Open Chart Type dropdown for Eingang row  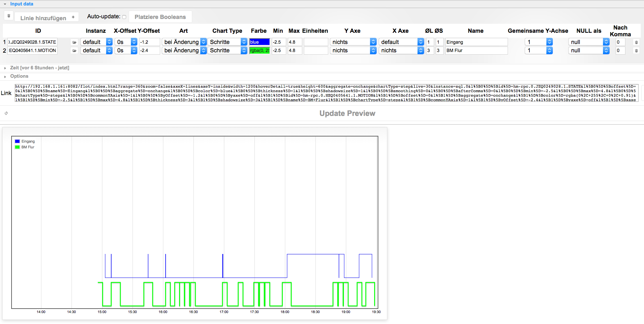click(x=227, y=42)
